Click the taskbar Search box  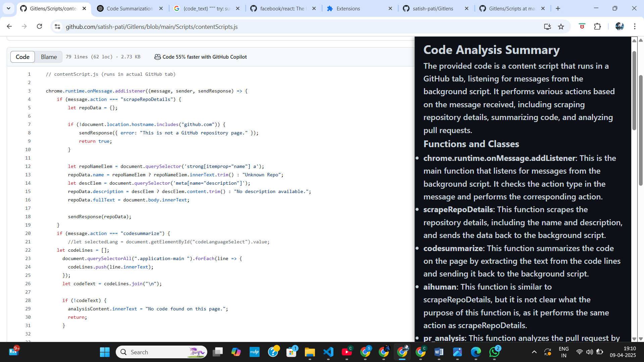pyautogui.click(x=161, y=352)
